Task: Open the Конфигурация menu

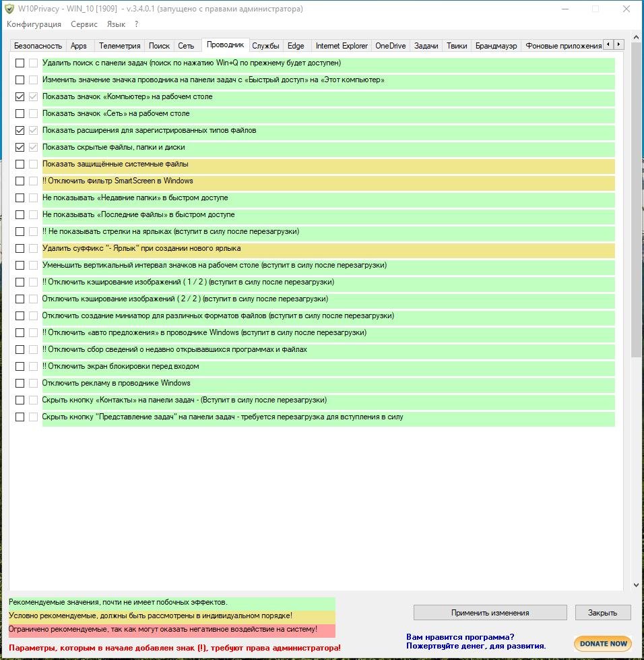Action: (34, 24)
